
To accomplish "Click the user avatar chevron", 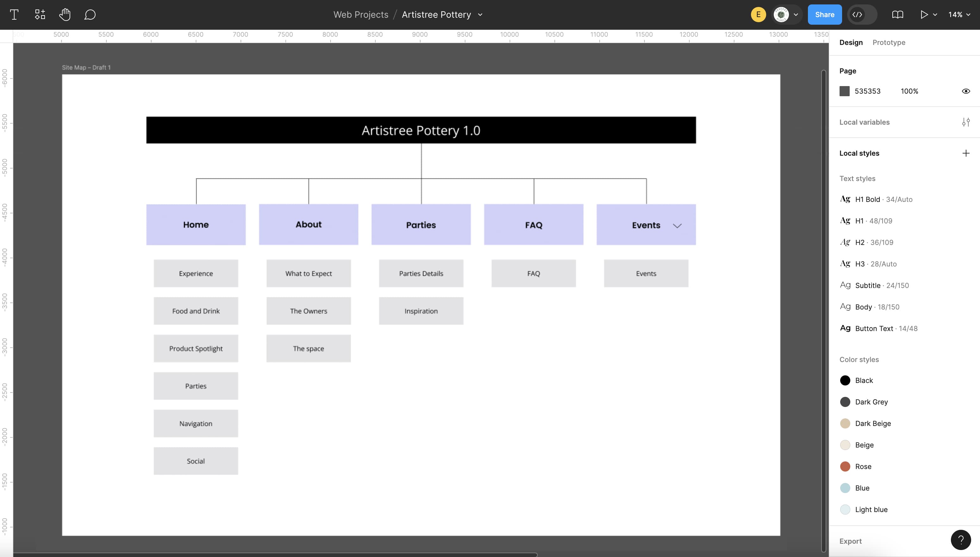I will pos(796,15).
